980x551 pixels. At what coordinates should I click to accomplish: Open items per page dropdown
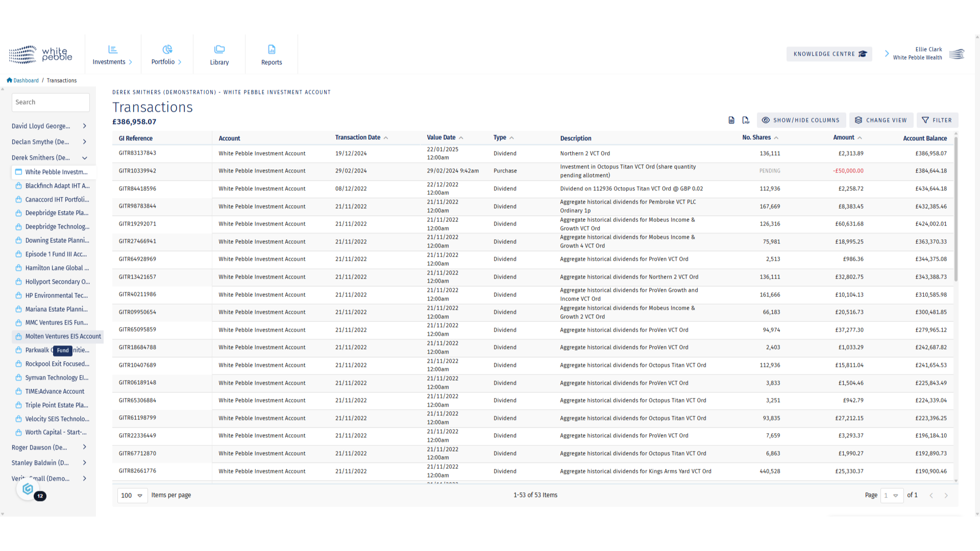pyautogui.click(x=132, y=495)
